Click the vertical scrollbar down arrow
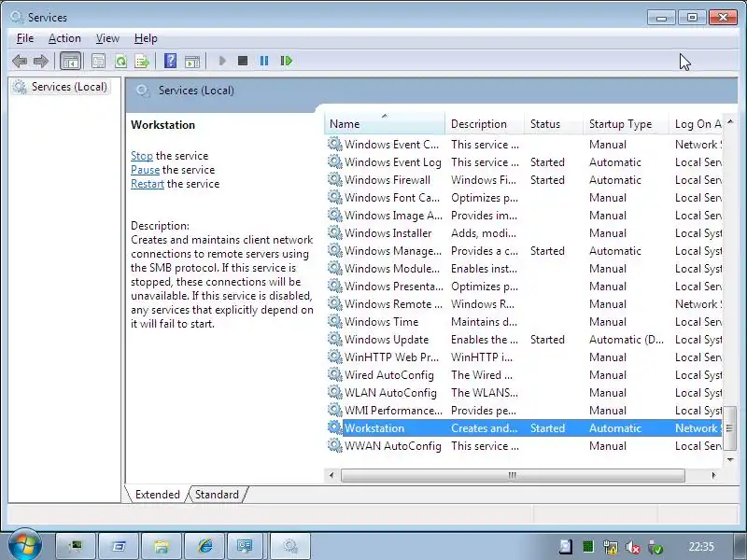This screenshot has width=747, height=560. click(730, 459)
